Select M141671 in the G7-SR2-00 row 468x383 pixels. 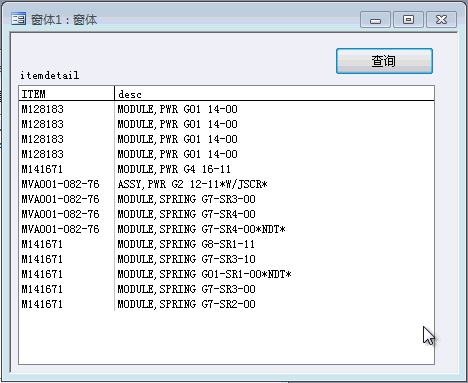(42, 304)
